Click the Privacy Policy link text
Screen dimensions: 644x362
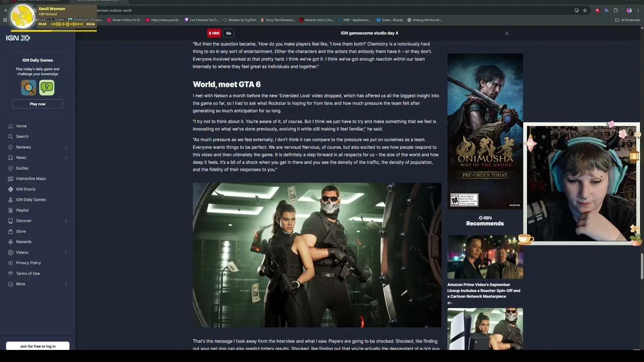(x=28, y=263)
